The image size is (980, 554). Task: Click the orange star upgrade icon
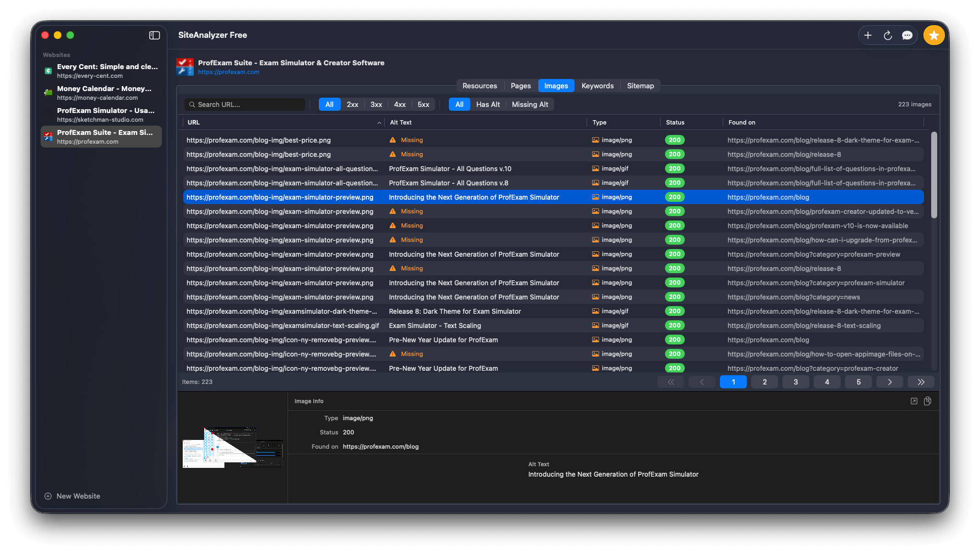point(933,35)
